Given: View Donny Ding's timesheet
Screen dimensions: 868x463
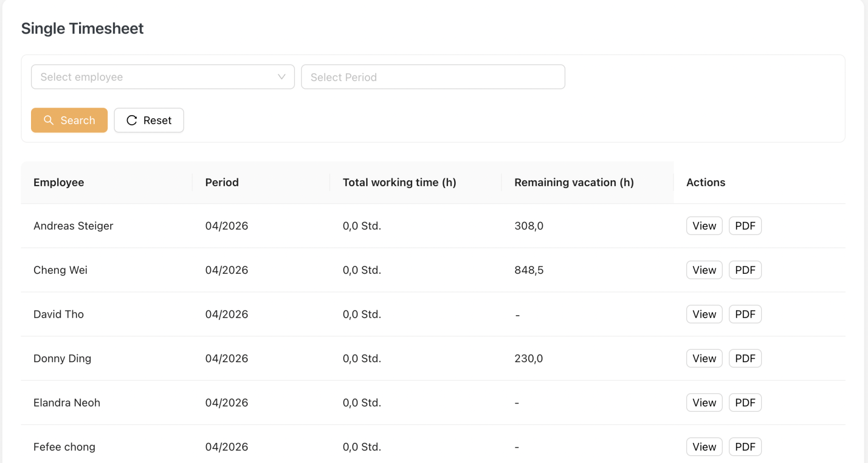Looking at the screenshot, I should [704, 359].
